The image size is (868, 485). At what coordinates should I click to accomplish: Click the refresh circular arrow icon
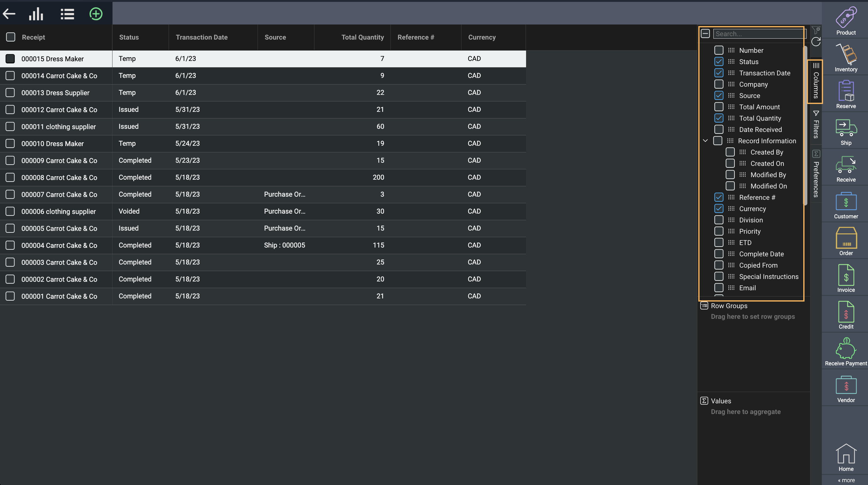(816, 42)
